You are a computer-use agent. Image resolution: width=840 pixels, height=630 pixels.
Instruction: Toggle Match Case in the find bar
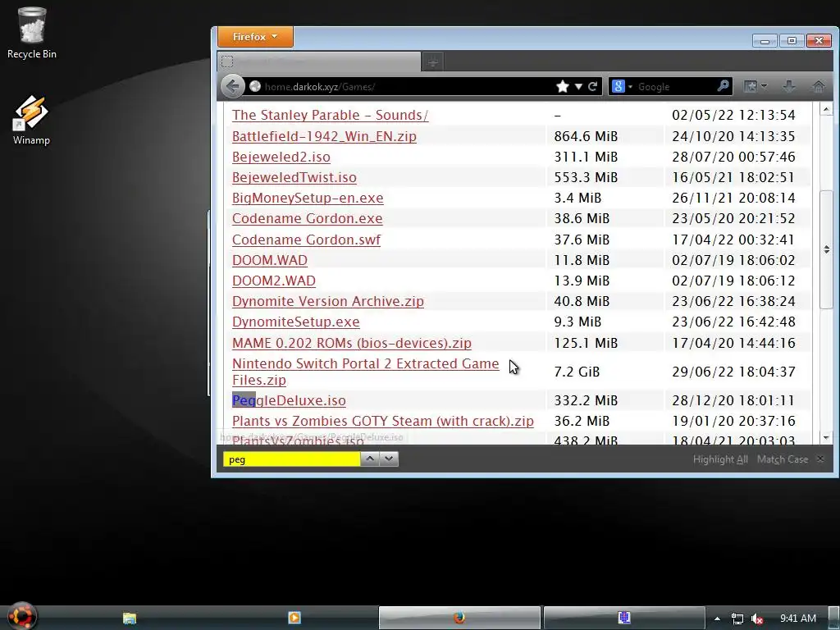coord(782,459)
